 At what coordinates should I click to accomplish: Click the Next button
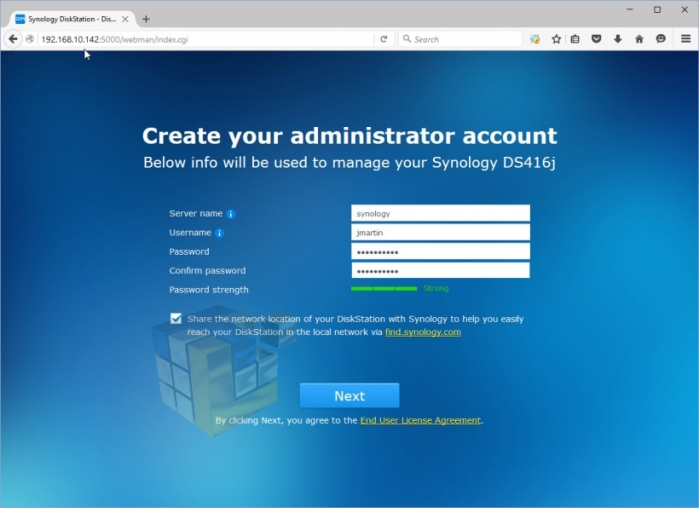tap(350, 396)
